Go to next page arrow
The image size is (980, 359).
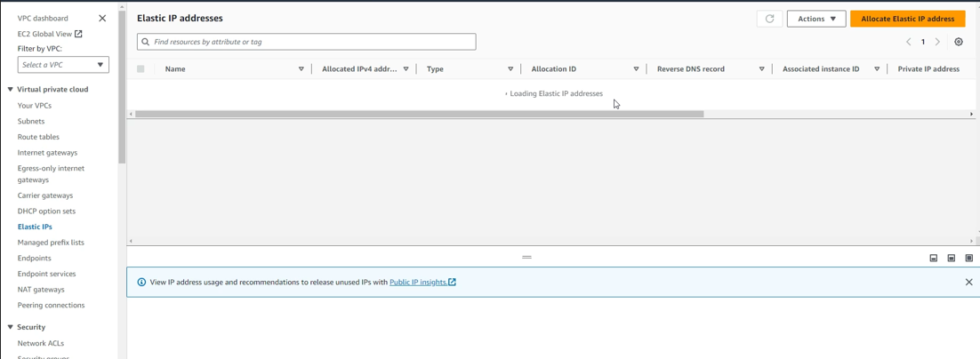937,42
